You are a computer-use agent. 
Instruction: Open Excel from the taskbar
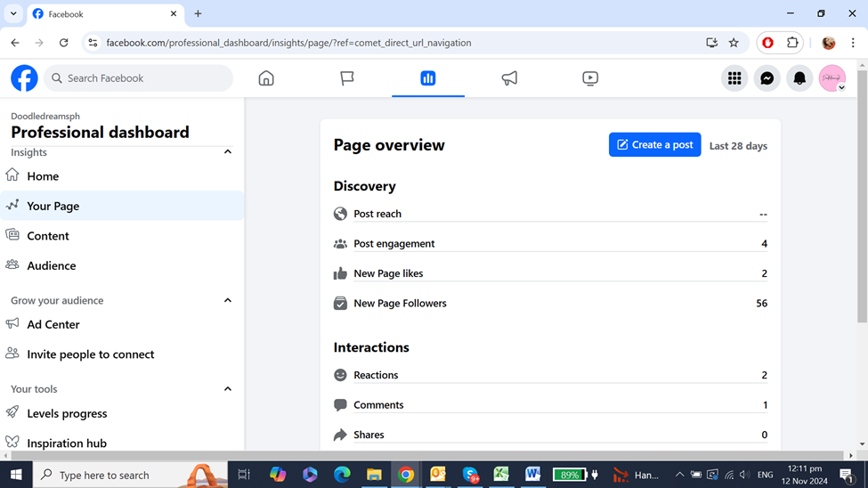[501, 475]
